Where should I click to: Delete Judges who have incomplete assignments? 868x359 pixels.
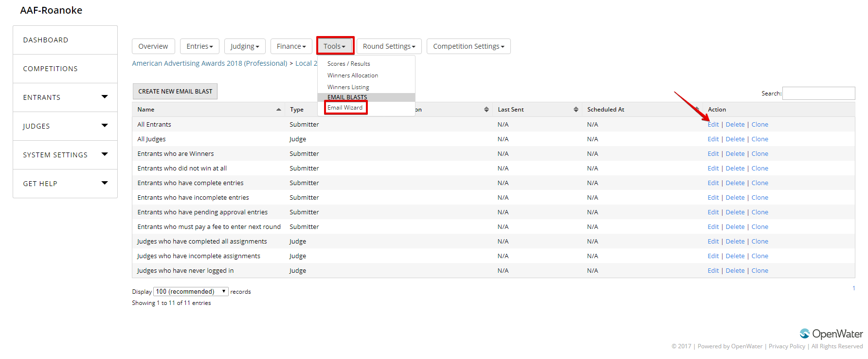735,256
